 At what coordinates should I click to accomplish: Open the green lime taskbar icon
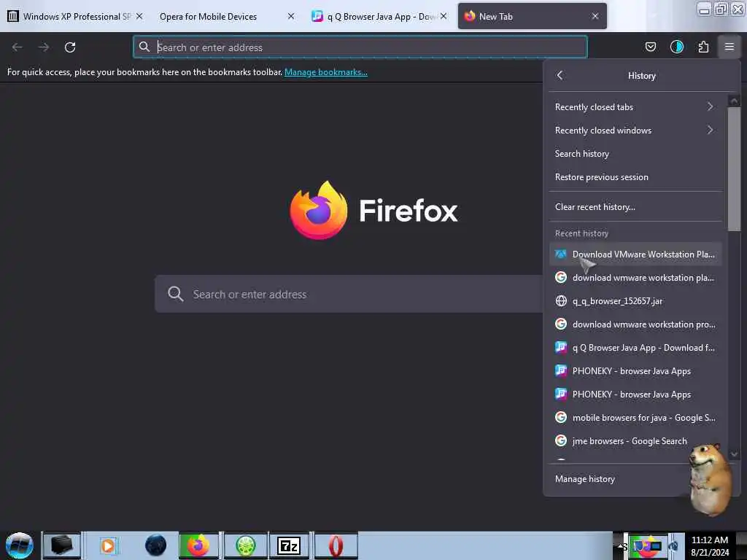[x=245, y=545]
